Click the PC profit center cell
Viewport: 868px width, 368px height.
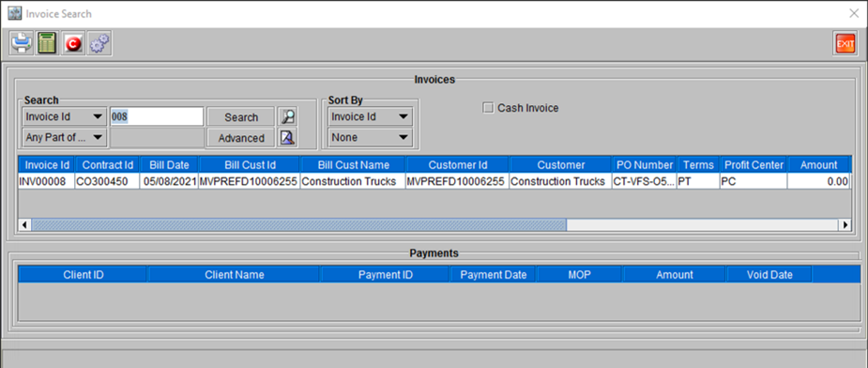pos(754,181)
